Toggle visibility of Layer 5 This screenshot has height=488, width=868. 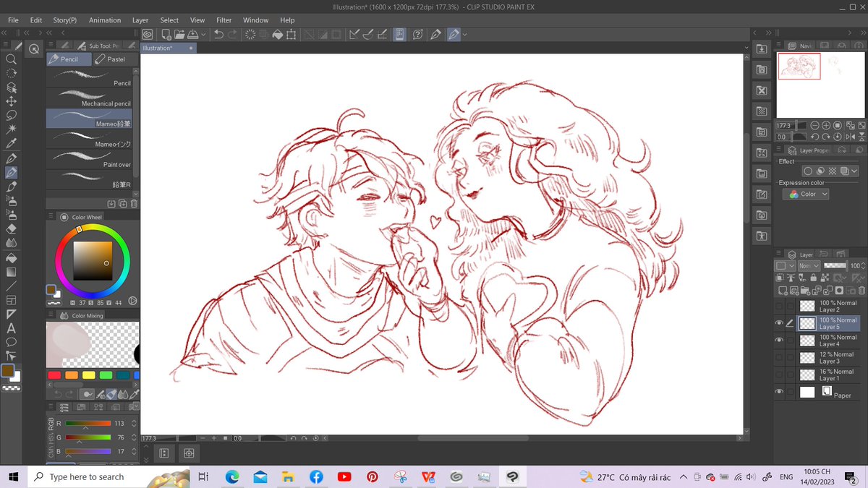(x=780, y=323)
